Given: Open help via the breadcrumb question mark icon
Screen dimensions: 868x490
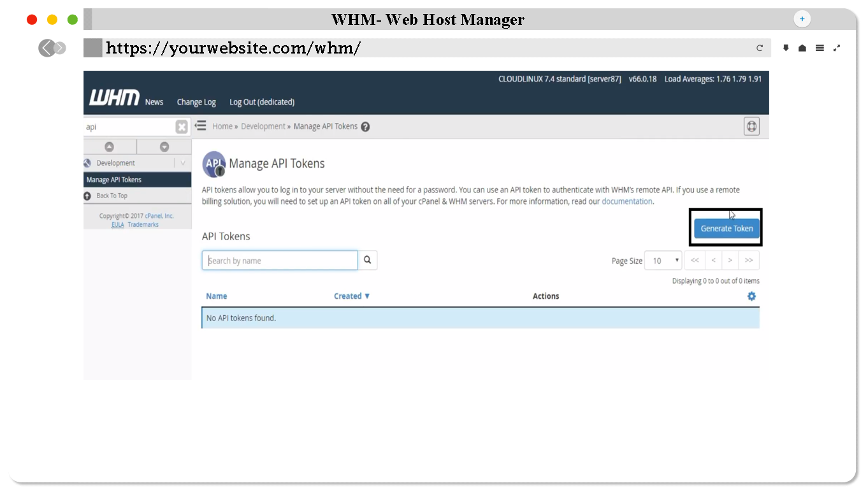Looking at the screenshot, I should [365, 127].
